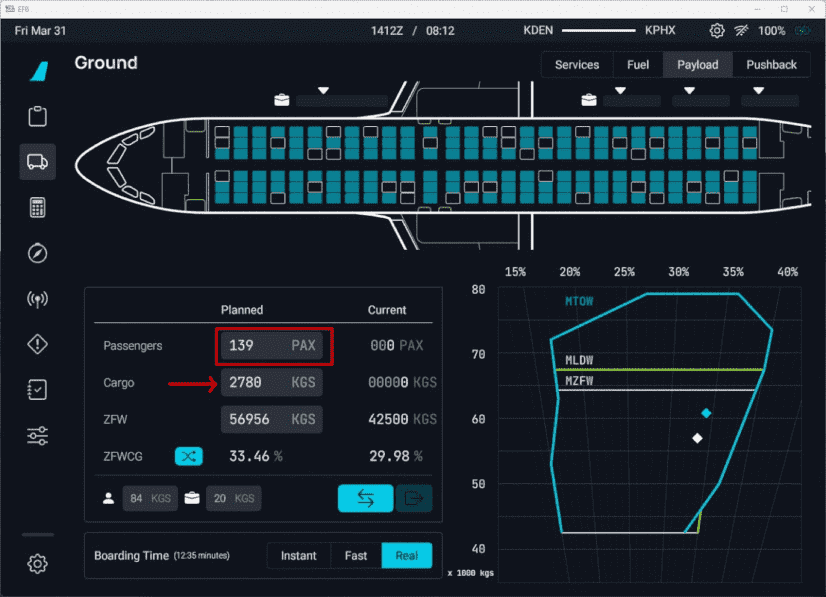This screenshot has height=597, width=826.
Task: Set boarding time to Instant
Action: [299, 556]
